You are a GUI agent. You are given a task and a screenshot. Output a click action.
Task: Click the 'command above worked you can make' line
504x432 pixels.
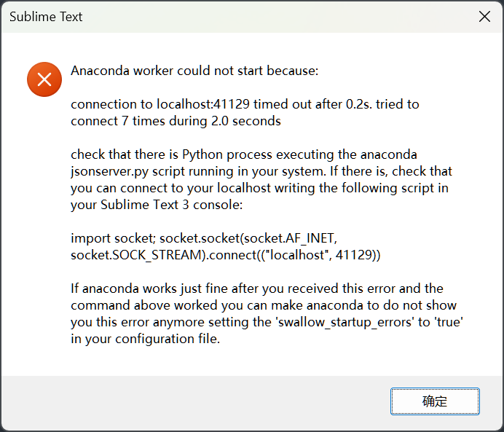(x=264, y=305)
